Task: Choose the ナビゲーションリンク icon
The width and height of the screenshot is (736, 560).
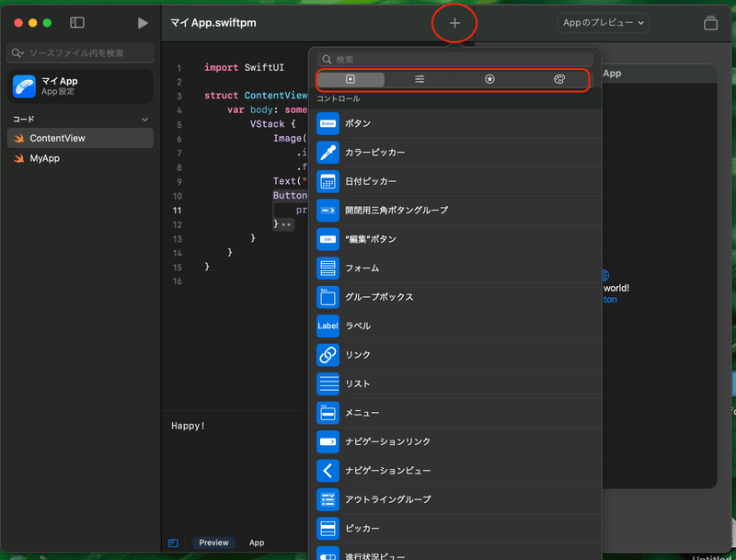Action: coord(328,441)
